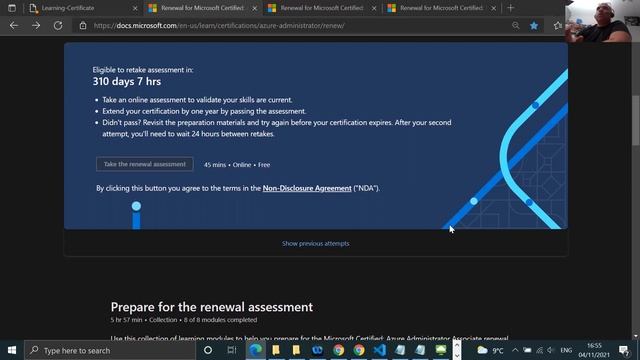Open Cortana circle on taskbar

coord(208,350)
